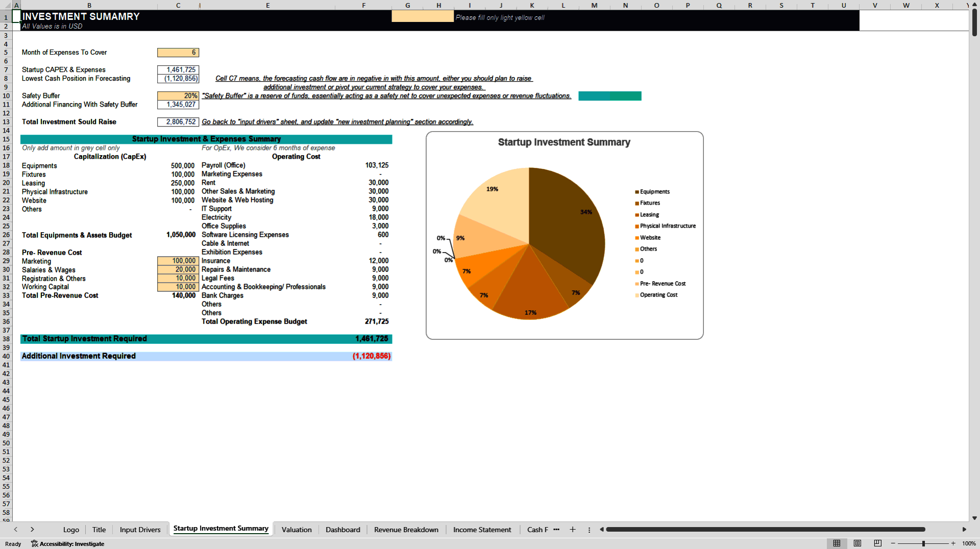Click the Total Startup Investment Required row

206,339
